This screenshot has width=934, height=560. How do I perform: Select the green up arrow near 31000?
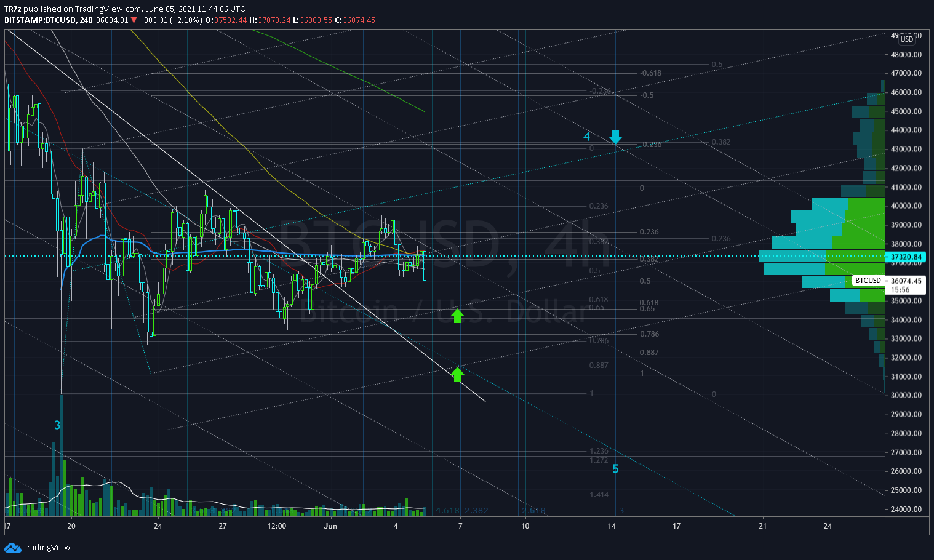point(457,374)
